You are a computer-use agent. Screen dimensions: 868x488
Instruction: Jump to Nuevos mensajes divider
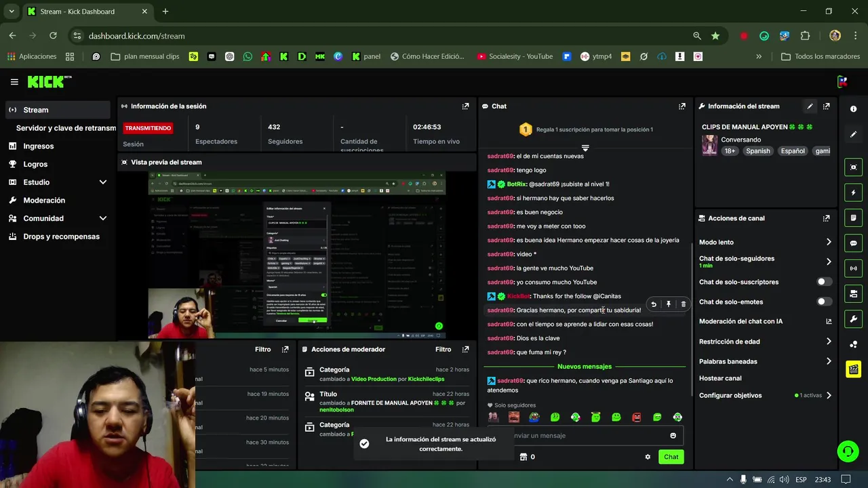[585, 367]
